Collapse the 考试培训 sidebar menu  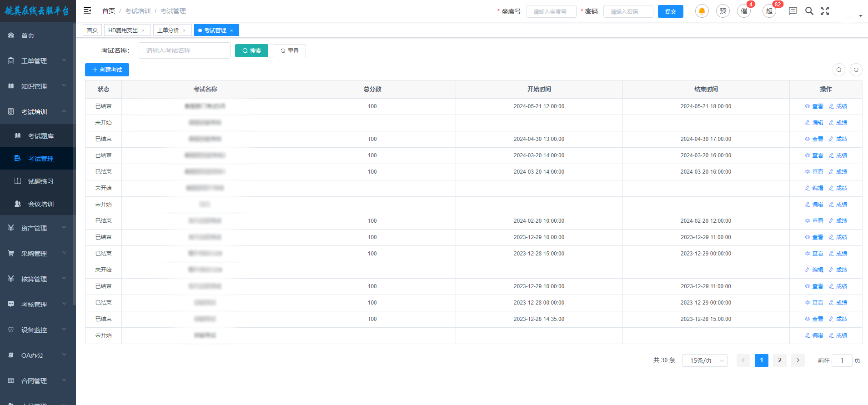click(x=38, y=112)
